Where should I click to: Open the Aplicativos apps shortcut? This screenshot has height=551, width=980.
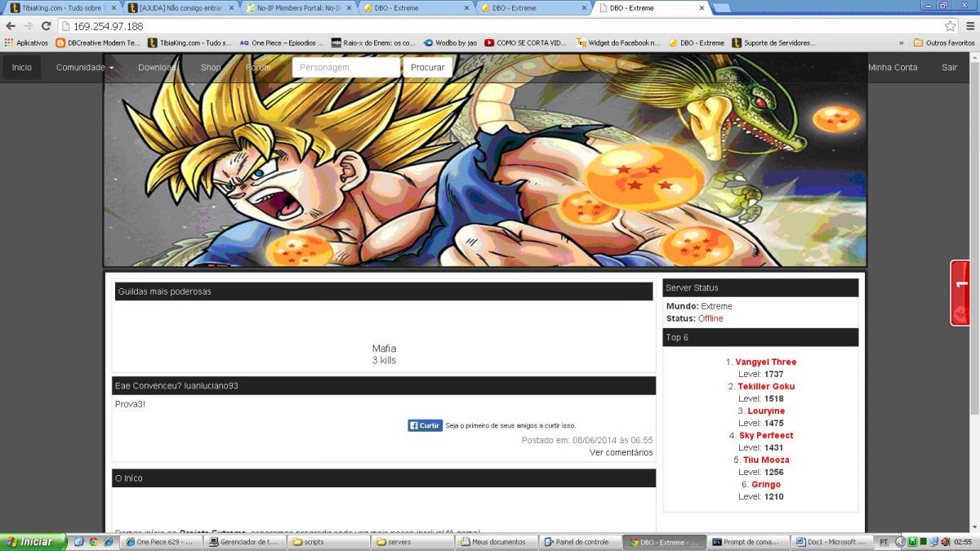(x=26, y=42)
